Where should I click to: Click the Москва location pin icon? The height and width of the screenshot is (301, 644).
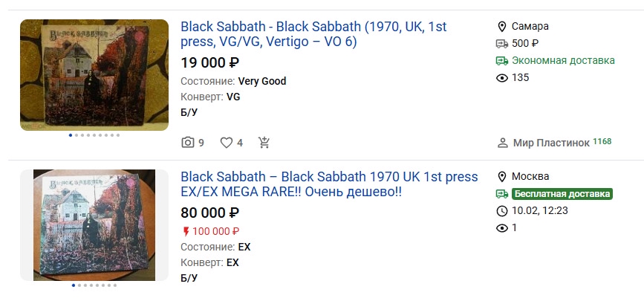click(x=502, y=177)
